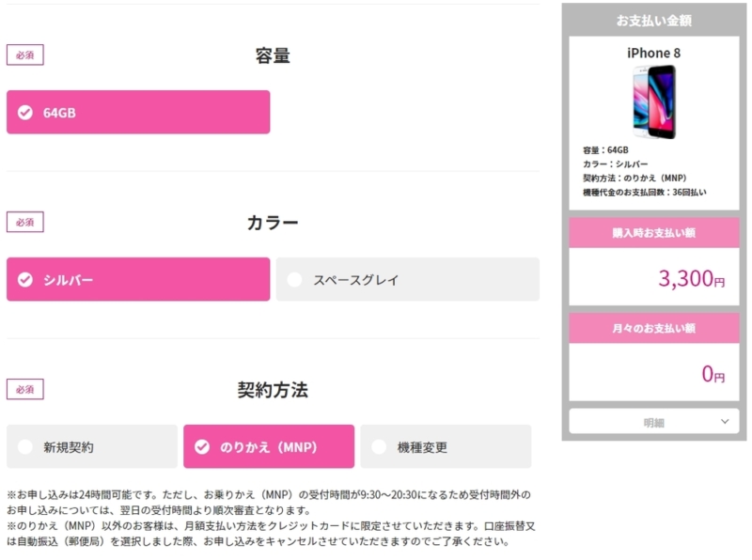The image size is (752, 560).
Task: Click the checkmark icon on 64GB
Action: point(25,113)
